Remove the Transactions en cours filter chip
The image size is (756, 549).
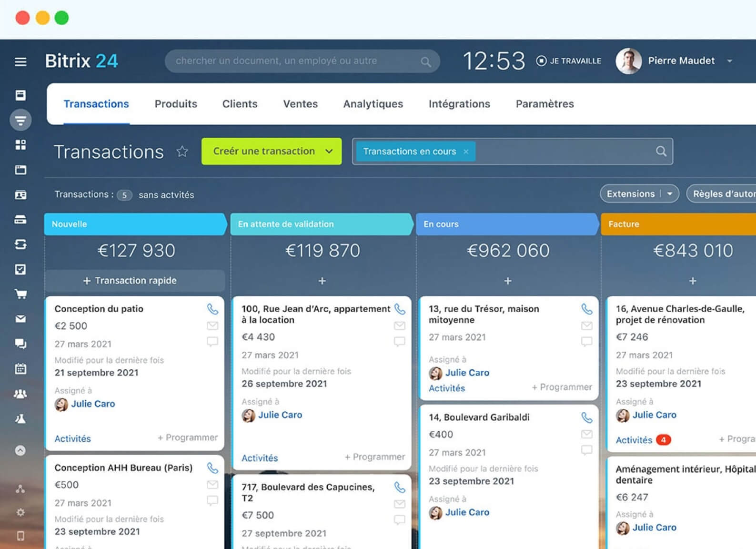pos(466,152)
